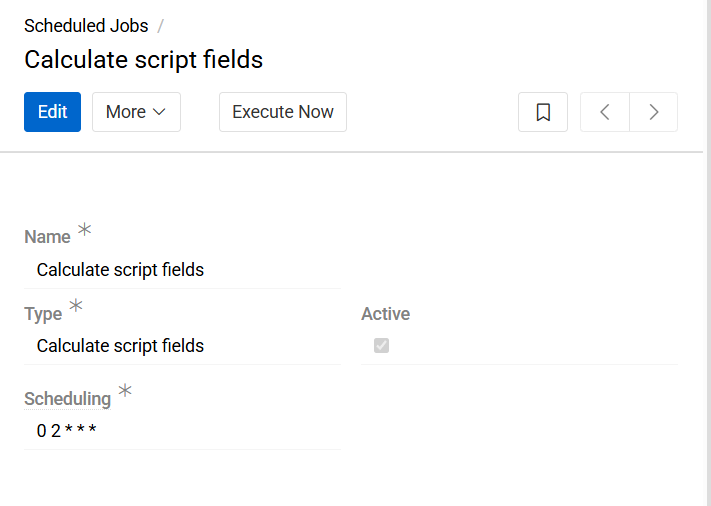Open the More dropdown menu
This screenshot has width=711, height=506.
tap(136, 112)
